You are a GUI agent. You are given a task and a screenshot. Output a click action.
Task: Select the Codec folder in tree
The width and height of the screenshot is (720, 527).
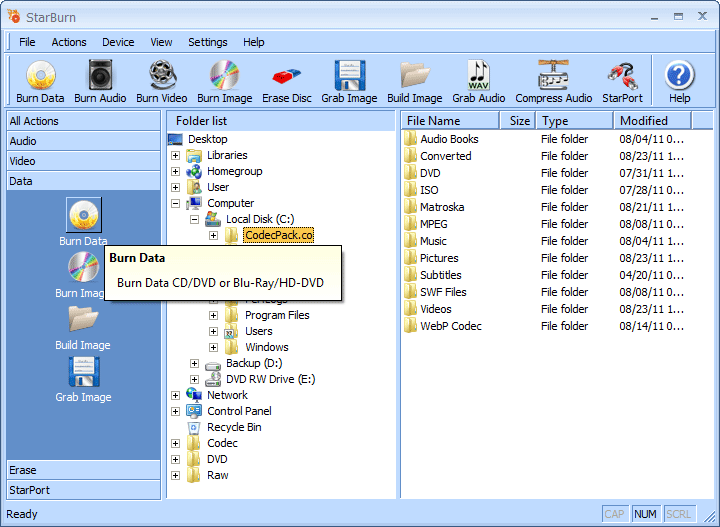[x=222, y=443]
